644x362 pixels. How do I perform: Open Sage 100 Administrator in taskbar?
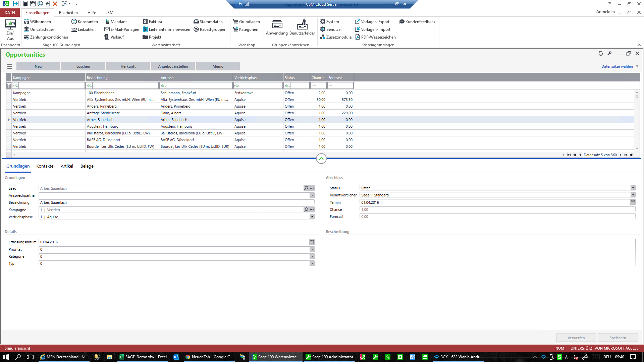coord(329,357)
